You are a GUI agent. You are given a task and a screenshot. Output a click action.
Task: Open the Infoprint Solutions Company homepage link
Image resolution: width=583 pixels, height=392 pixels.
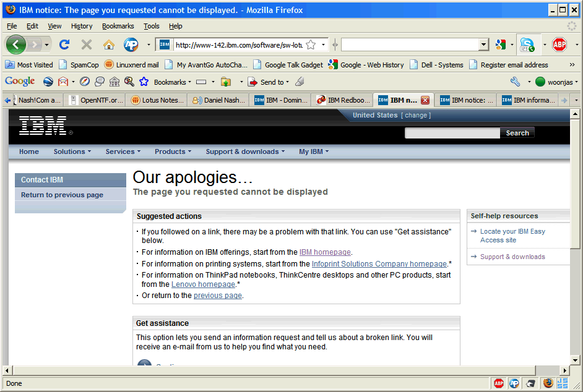[379, 264]
